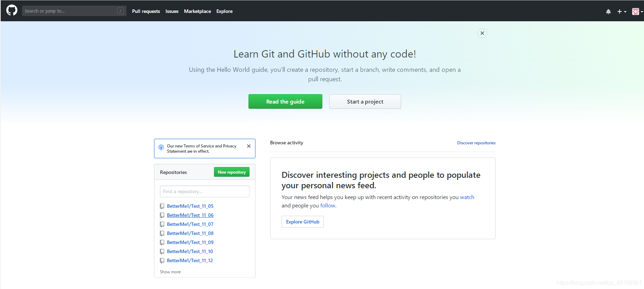The image size is (644, 289).
Task: Click repo icon beside Test_11_05
Action: click(x=162, y=206)
